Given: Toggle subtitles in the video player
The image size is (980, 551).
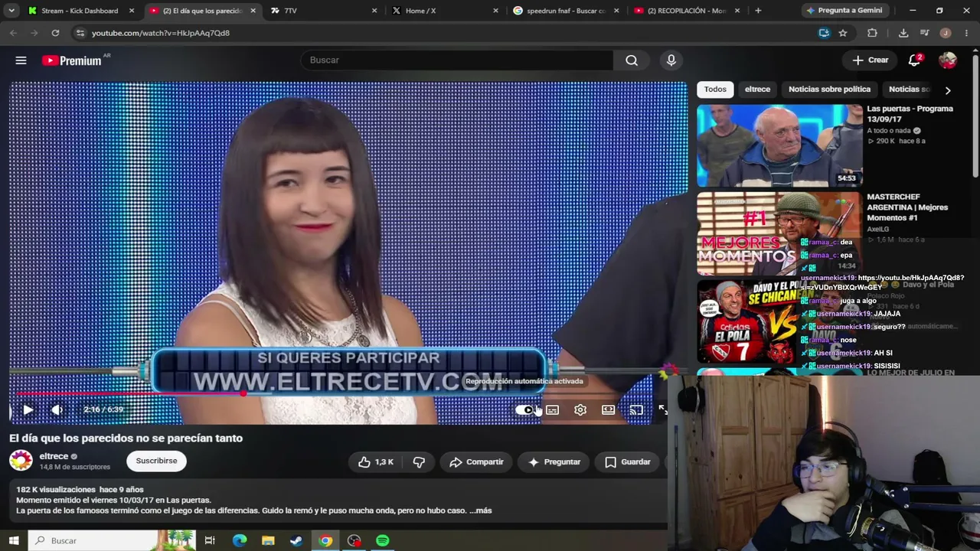Looking at the screenshot, I should point(552,410).
